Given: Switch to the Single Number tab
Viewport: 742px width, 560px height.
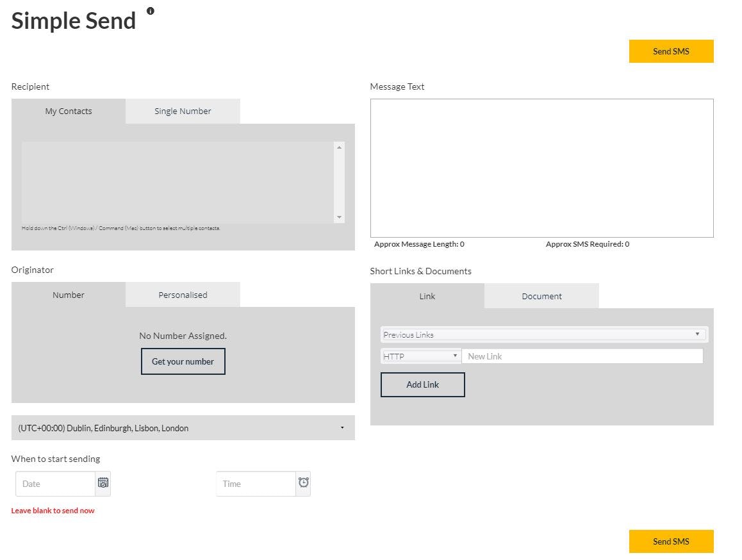Looking at the screenshot, I should (182, 111).
